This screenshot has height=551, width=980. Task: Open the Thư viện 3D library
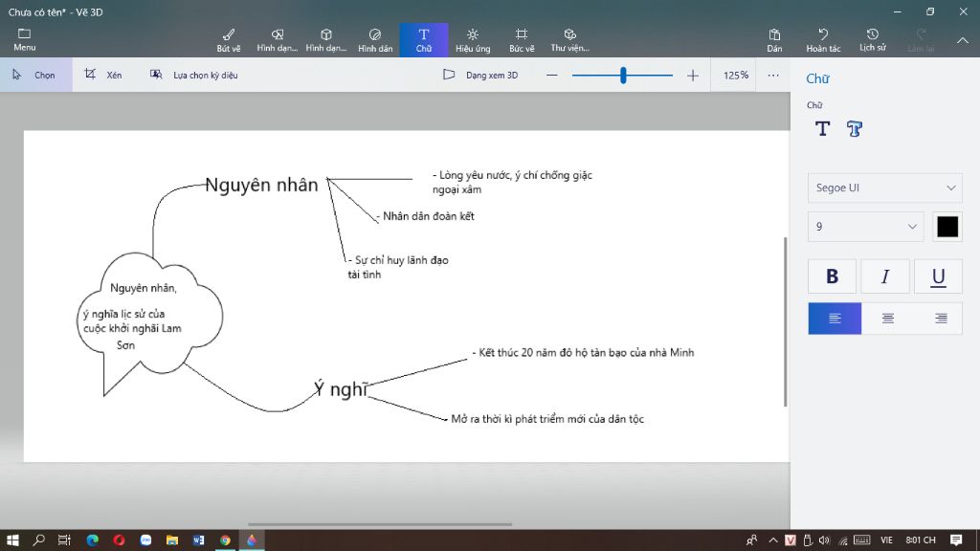coord(569,40)
